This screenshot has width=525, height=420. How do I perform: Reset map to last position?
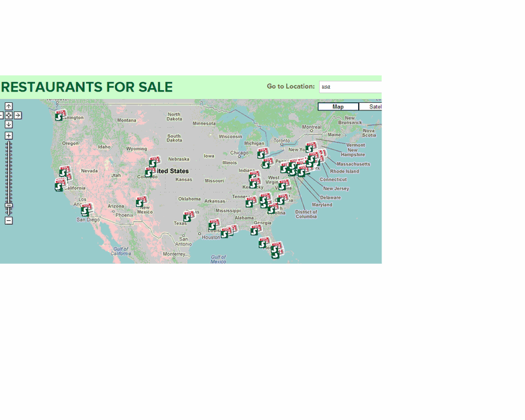(x=9, y=115)
